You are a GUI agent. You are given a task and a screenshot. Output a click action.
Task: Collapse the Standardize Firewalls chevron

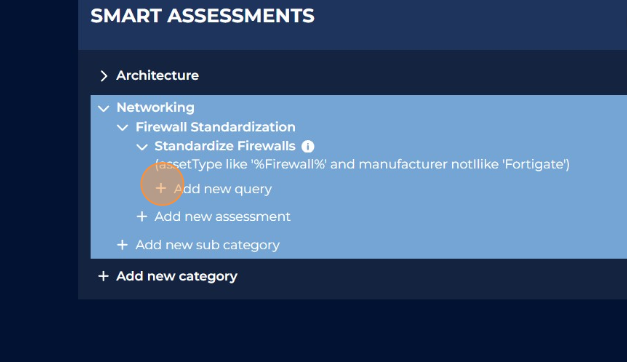142,147
